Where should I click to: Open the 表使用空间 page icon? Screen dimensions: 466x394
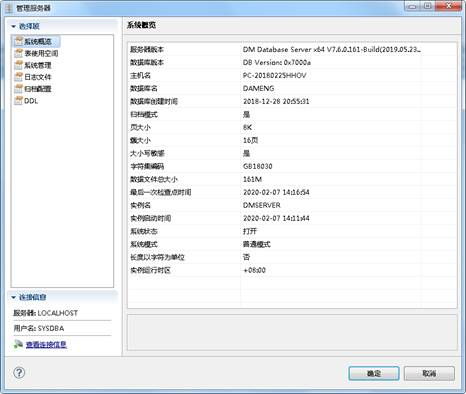pyautogui.click(x=18, y=53)
